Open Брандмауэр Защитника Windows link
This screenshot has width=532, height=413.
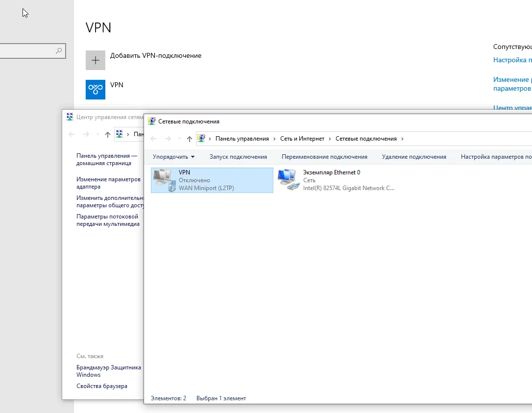click(x=109, y=371)
